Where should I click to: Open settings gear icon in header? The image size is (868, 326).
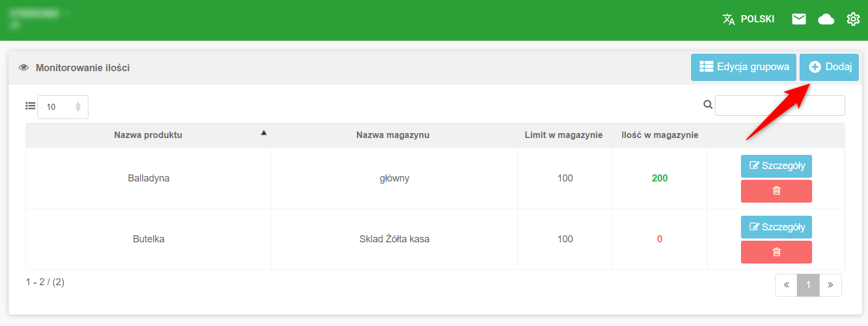(853, 20)
